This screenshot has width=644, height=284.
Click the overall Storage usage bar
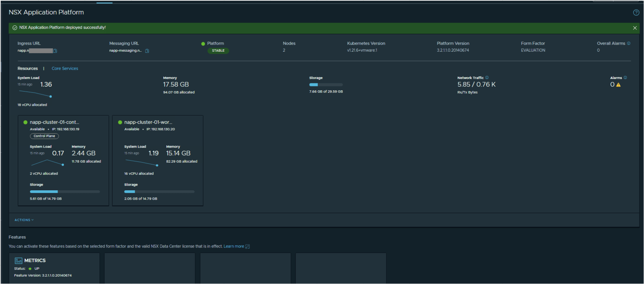tap(326, 85)
